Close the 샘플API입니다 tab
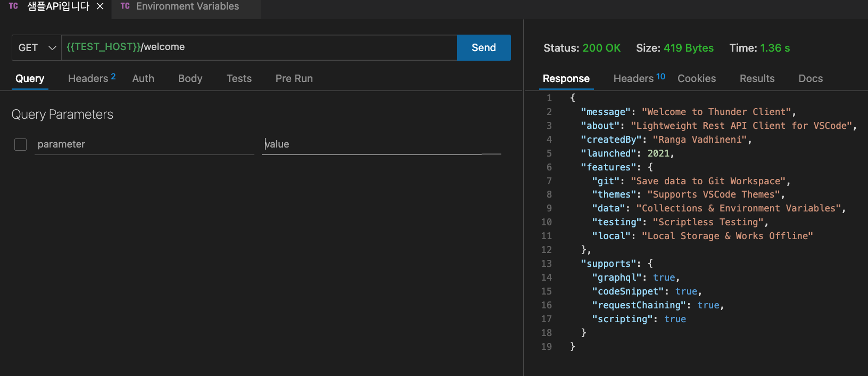The image size is (868, 376). (100, 6)
